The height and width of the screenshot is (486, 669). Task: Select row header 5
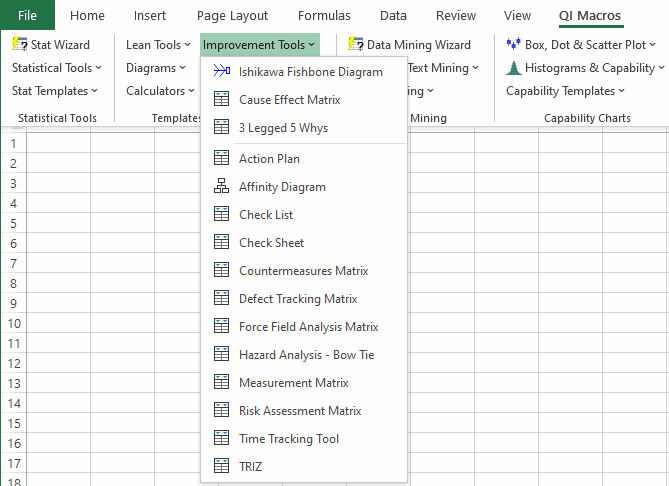14,224
